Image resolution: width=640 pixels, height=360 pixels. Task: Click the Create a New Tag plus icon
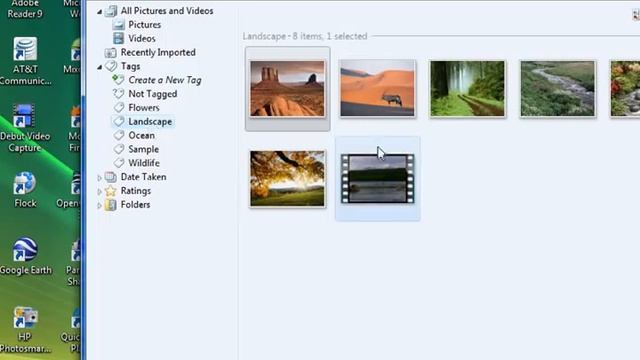click(118, 80)
